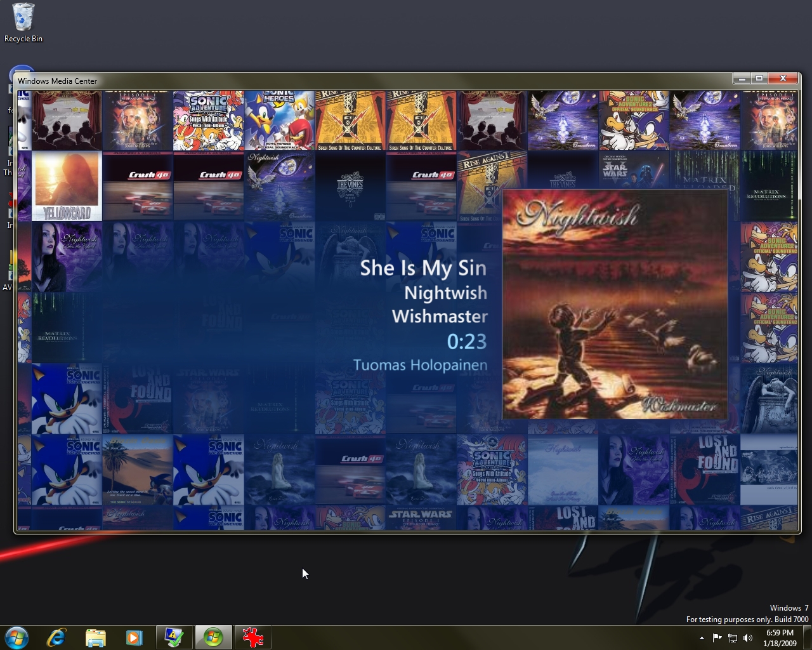The height and width of the screenshot is (650, 812).
Task: Open the Windows Start orb
Action: click(16, 637)
